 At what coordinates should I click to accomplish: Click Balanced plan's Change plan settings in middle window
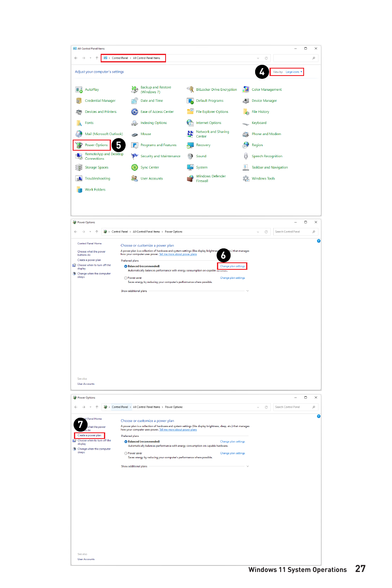click(x=233, y=266)
